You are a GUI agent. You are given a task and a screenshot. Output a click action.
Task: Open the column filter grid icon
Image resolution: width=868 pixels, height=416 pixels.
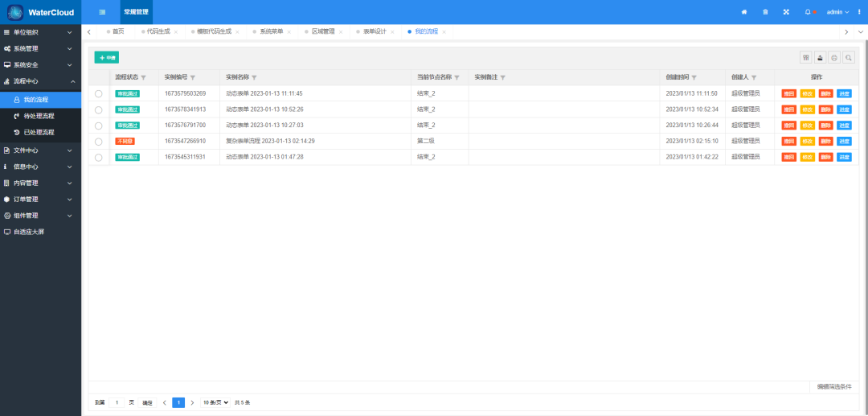tap(805, 58)
